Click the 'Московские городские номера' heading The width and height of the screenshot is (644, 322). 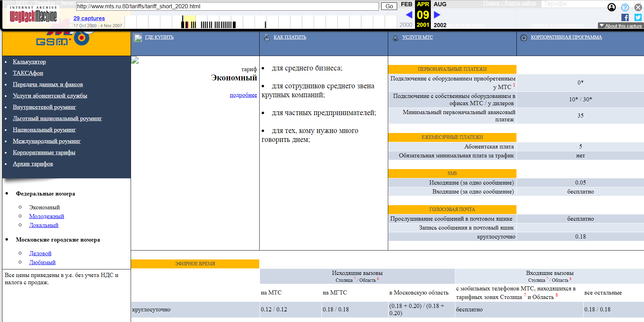(58, 240)
